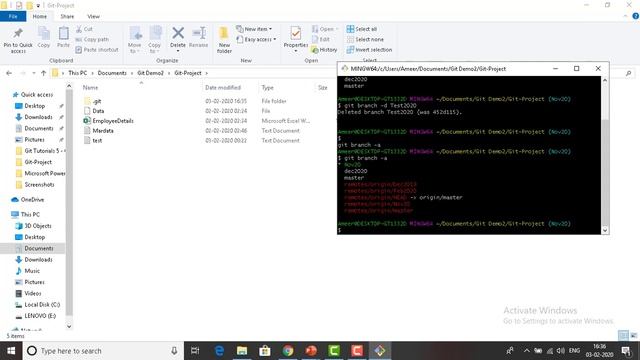This screenshot has height=360, width=640.
Task: Click the Delete ribbon icon
Action: coord(178,38)
